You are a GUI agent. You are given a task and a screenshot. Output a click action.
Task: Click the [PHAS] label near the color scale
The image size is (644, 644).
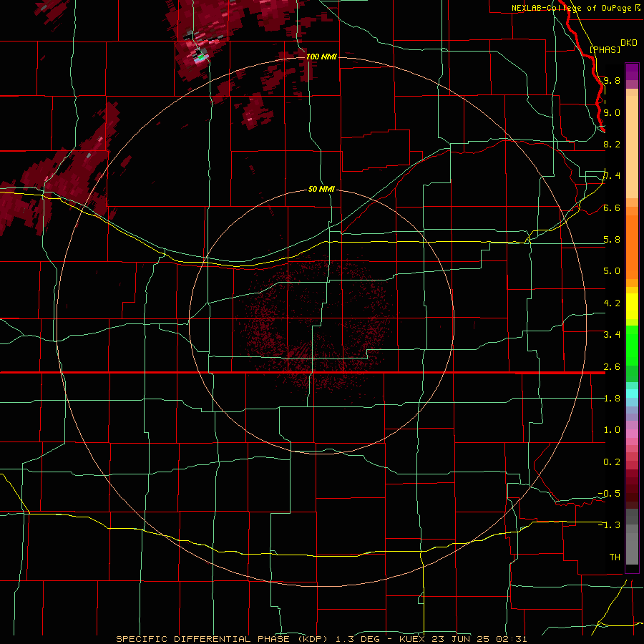(605, 49)
